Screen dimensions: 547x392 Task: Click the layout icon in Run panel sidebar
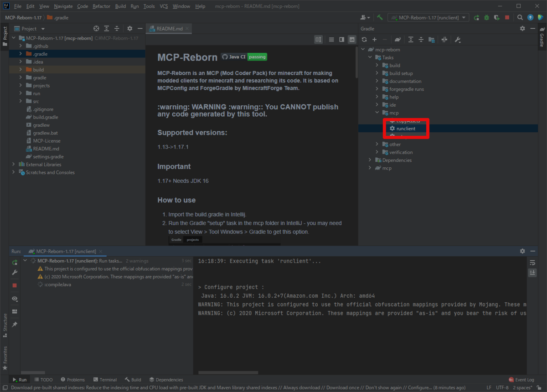click(15, 311)
